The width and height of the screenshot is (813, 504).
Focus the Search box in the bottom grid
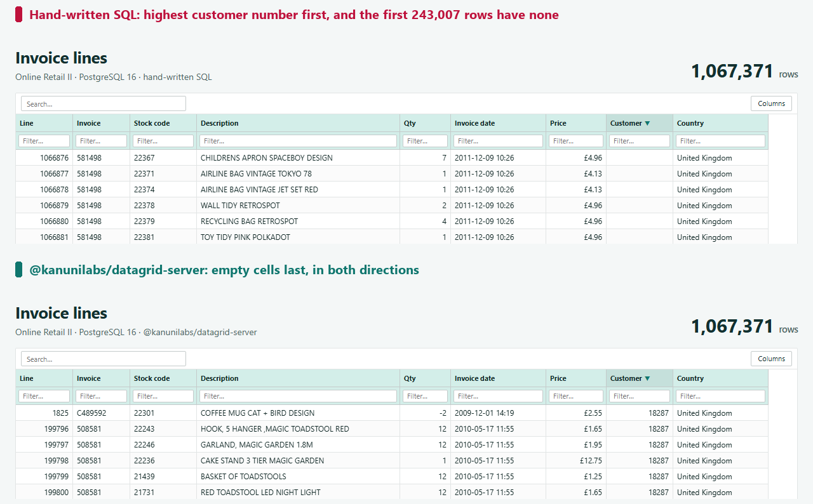(x=104, y=359)
